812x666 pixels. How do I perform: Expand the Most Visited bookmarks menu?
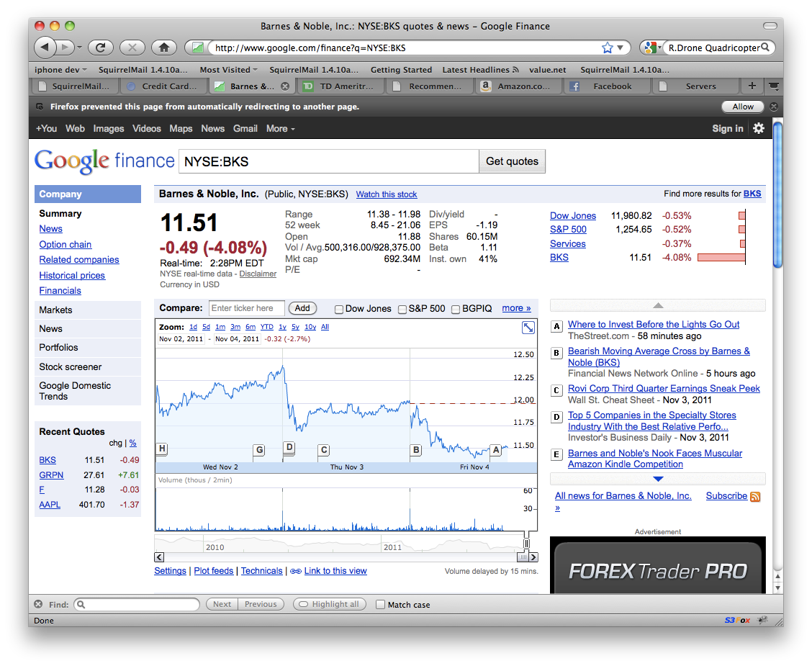click(x=229, y=70)
